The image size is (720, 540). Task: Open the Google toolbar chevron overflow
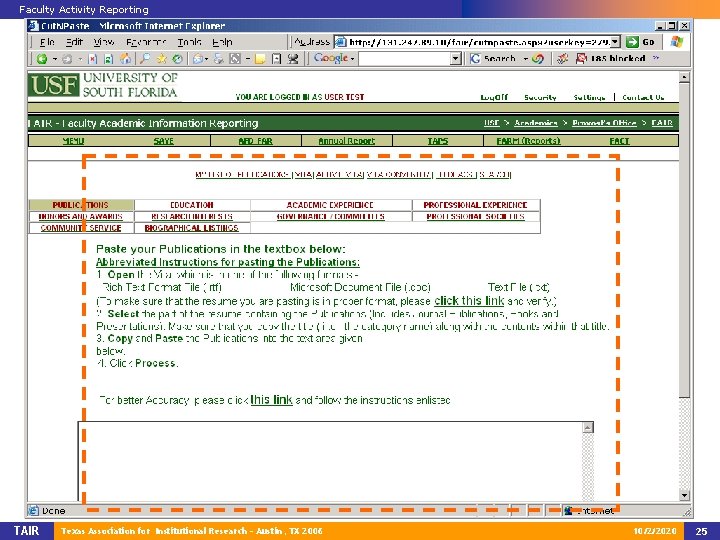(x=656, y=58)
